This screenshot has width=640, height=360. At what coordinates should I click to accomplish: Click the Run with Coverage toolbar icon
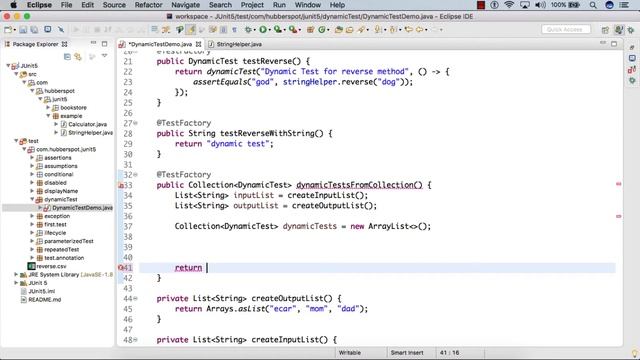point(278,29)
